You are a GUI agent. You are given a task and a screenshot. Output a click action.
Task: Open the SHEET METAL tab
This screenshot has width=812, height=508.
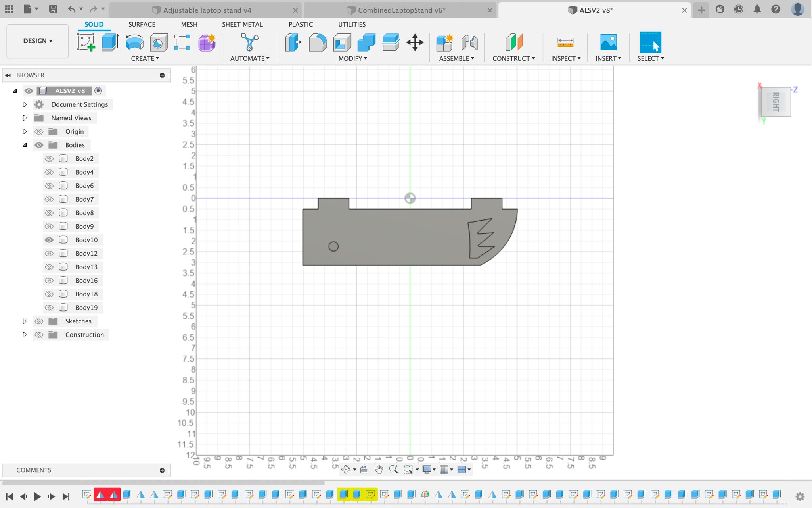[242, 24]
